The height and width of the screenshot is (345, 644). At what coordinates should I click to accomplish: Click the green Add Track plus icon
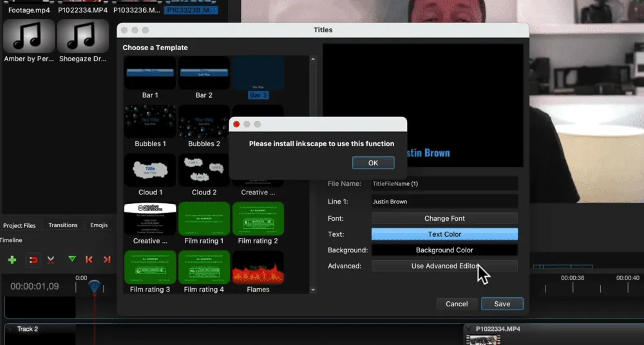pos(12,259)
